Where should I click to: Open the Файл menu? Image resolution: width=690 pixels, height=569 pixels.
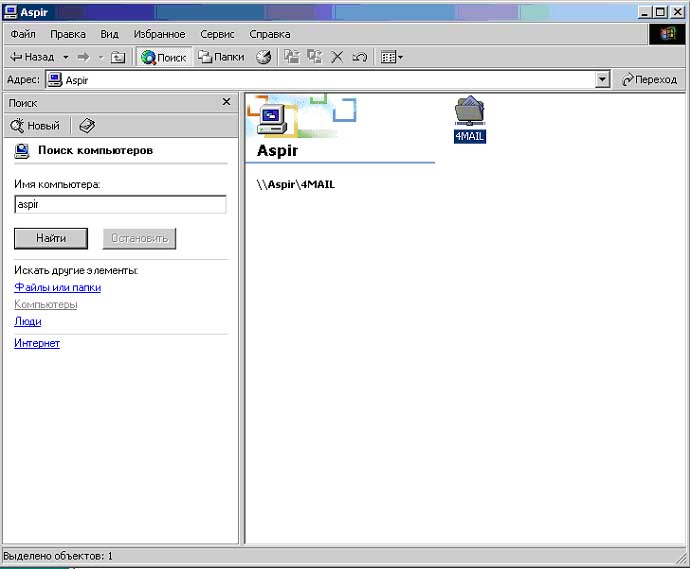(23, 34)
